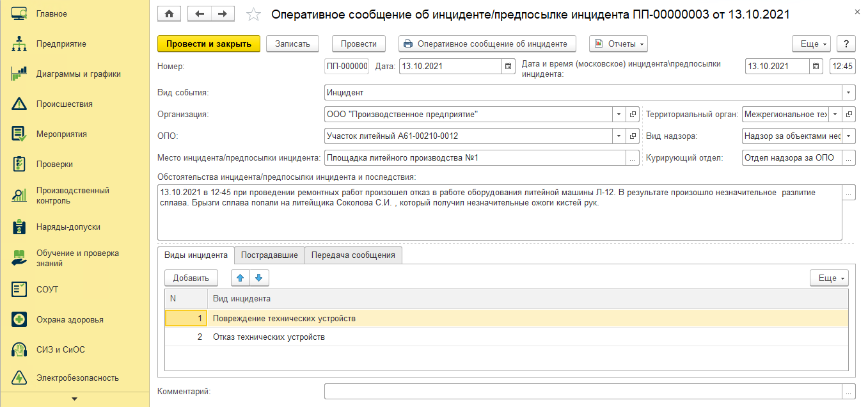Navigate forward with the right arrow
This screenshot has width=868, height=407.
pyautogui.click(x=223, y=13)
